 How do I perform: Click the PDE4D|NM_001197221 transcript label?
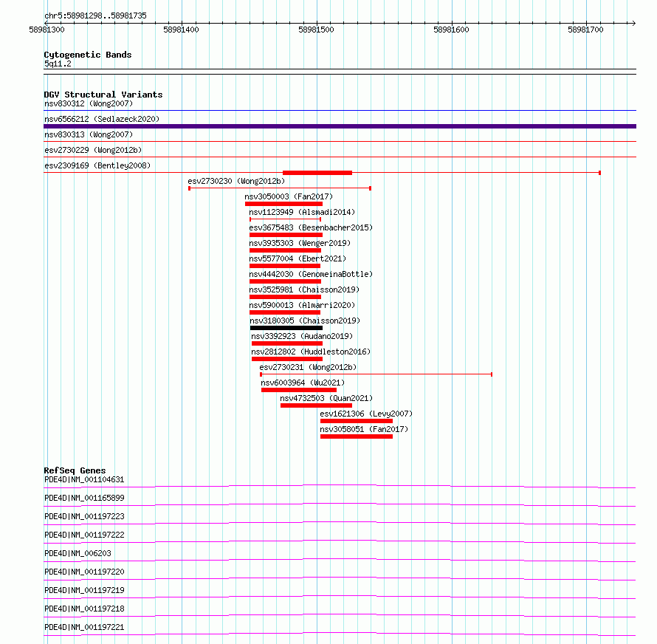[84, 627]
